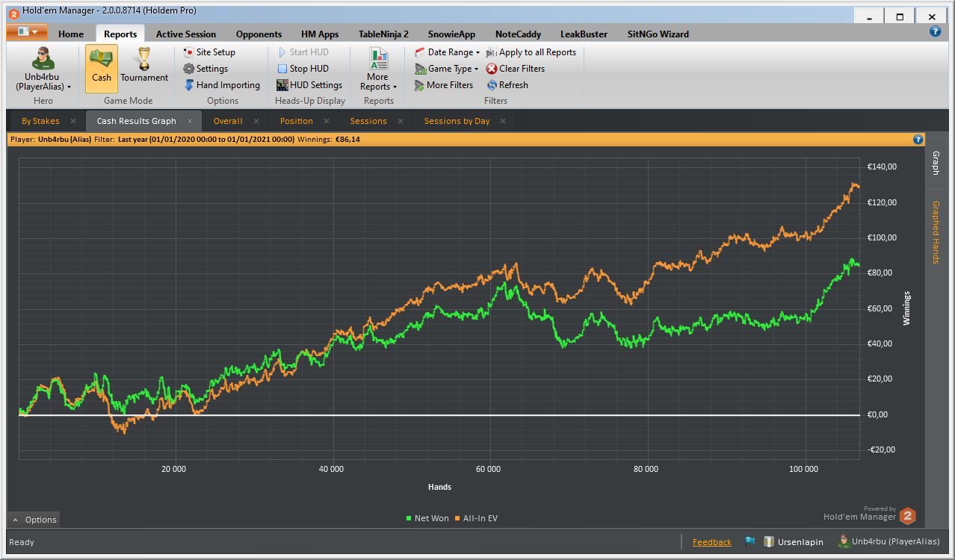Viewport: 955px width, 560px height.
Task: Open the Position report tab
Action: click(297, 121)
